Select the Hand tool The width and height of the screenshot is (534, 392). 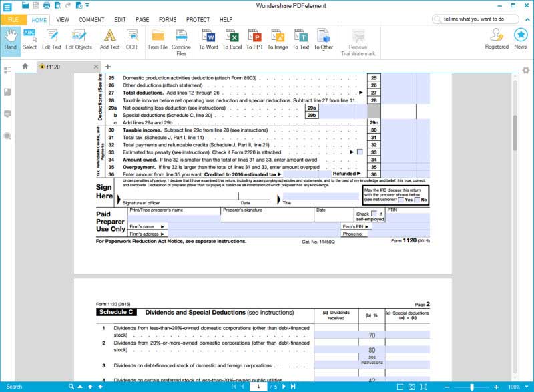(x=11, y=40)
